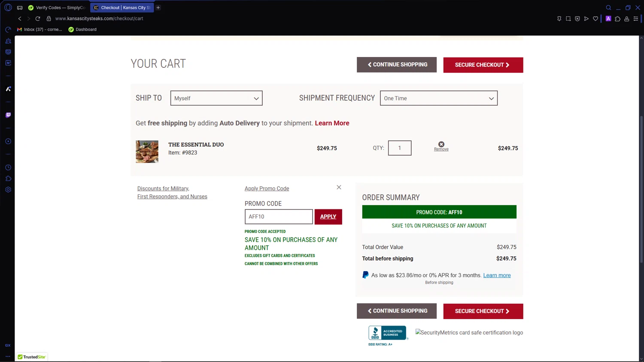Screen dimensions: 644x362
Task: Open the purple A extension icon
Action: click(608, 18)
